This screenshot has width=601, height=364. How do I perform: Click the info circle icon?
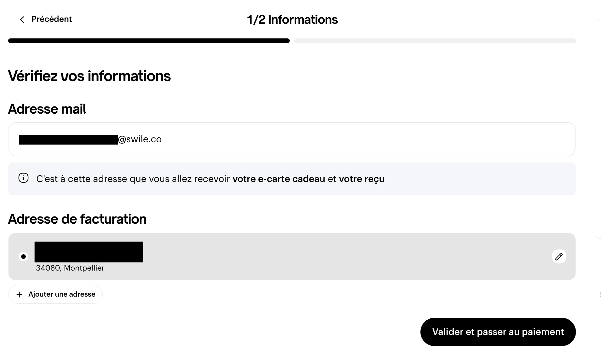click(23, 178)
